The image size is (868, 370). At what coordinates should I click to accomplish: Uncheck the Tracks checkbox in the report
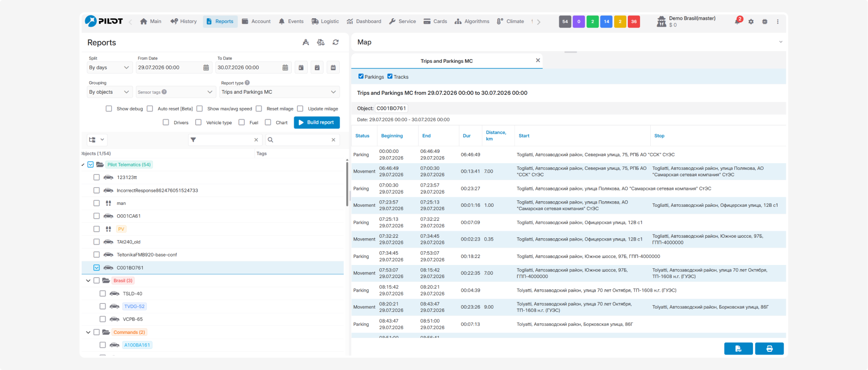tap(390, 76)
